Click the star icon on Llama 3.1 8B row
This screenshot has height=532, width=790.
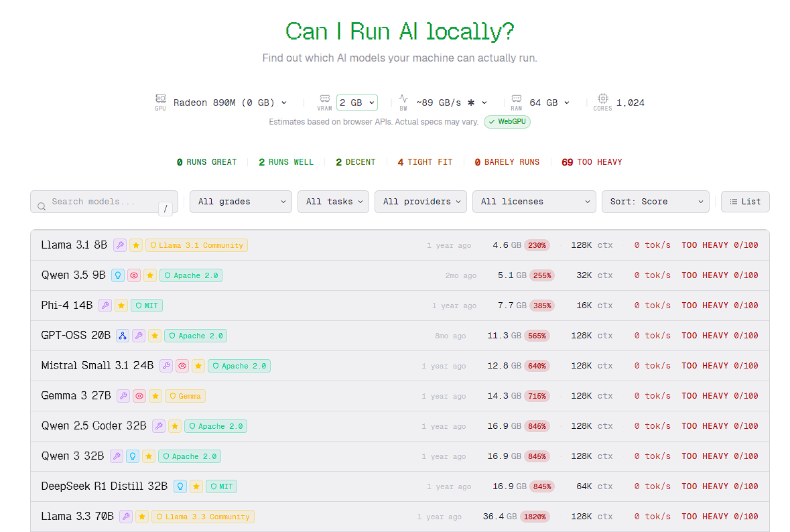coord(136,245)
